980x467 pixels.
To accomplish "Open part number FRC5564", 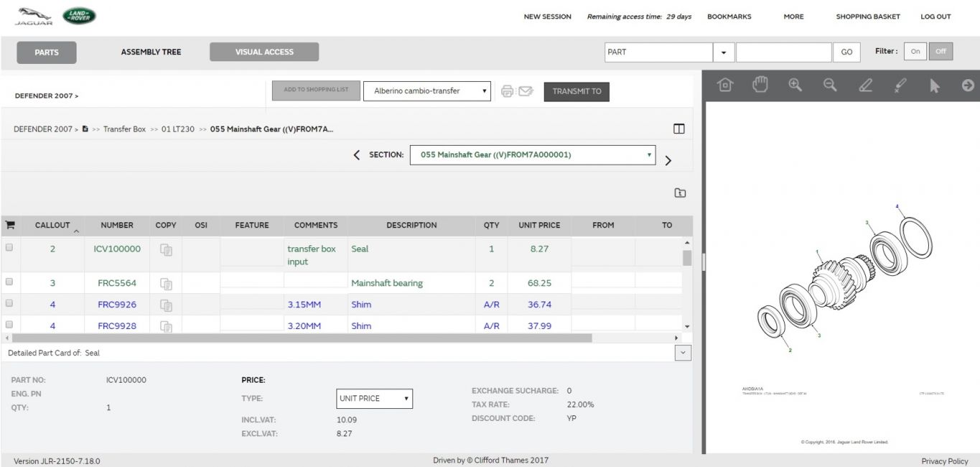I will click(x=117, y=283).
